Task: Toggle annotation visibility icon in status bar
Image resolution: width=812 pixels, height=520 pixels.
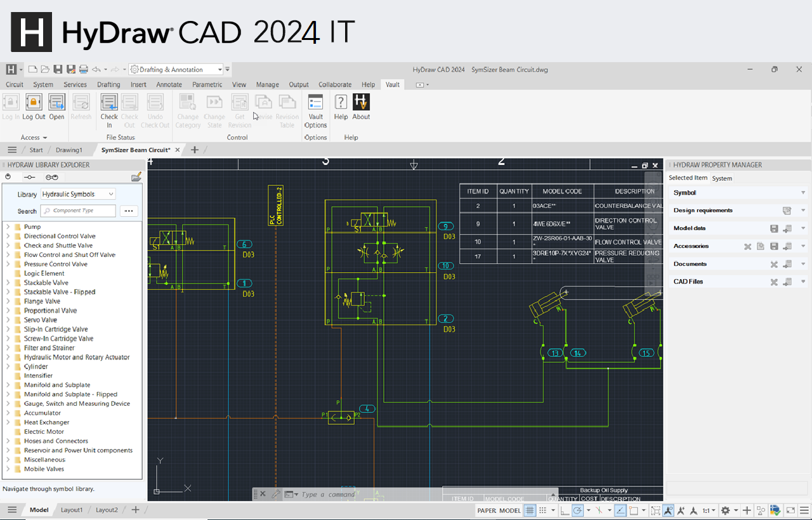Action: (667, 510)
